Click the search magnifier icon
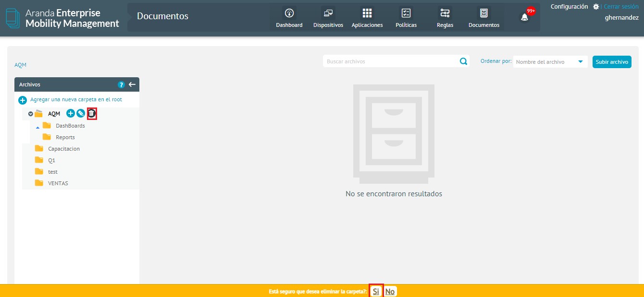Image resolution: width=644 pixels, height=297 pixels. click(x=463, y=61)
